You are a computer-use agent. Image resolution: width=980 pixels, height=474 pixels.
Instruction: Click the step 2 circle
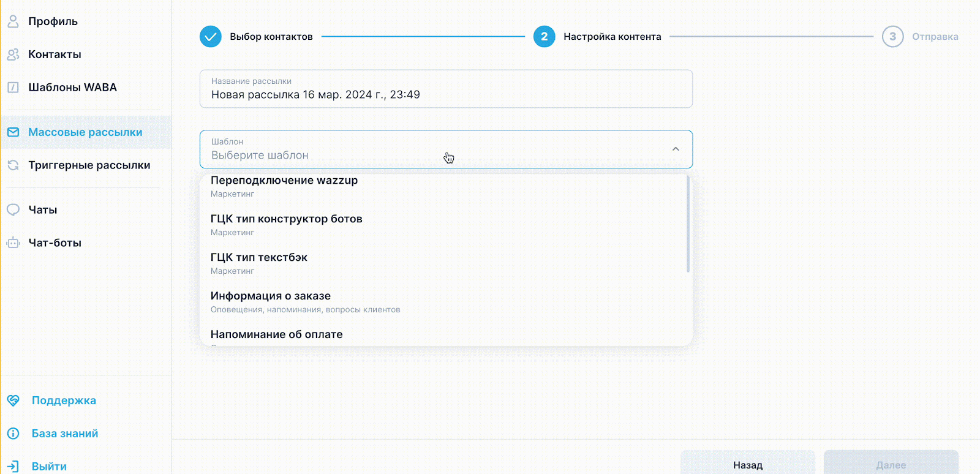click(544, 37)
